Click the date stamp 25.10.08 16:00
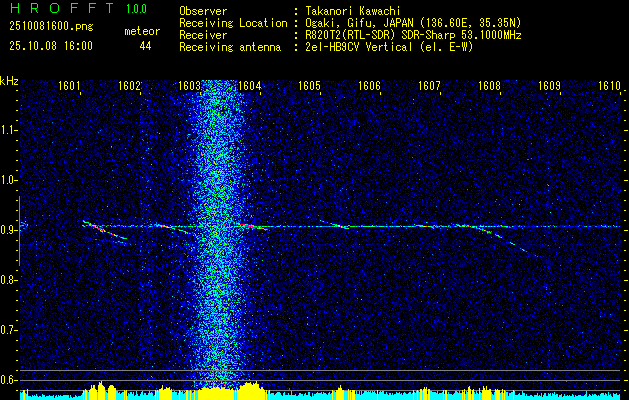The width and height of the screenshot is (629, 400). coord(51,46)
